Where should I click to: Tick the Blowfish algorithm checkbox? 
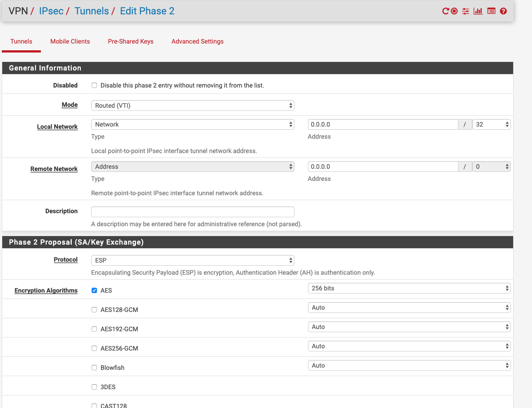coord(94,368)
